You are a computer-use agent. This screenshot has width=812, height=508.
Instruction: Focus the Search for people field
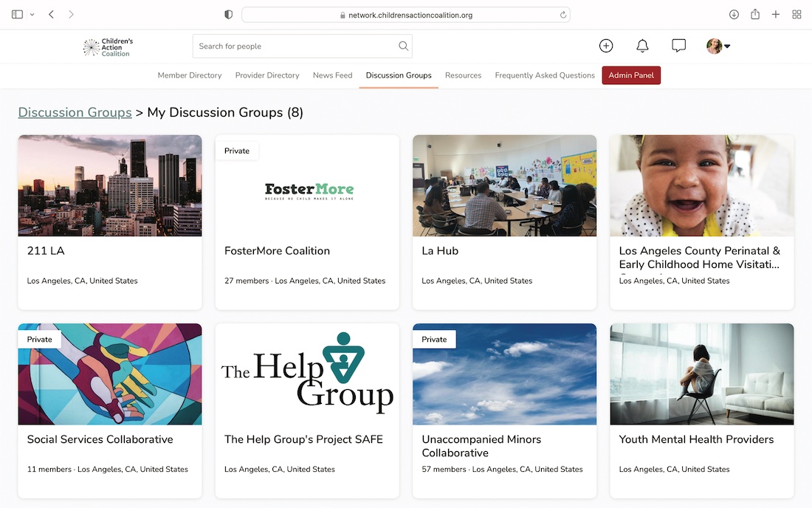(303, 46)
